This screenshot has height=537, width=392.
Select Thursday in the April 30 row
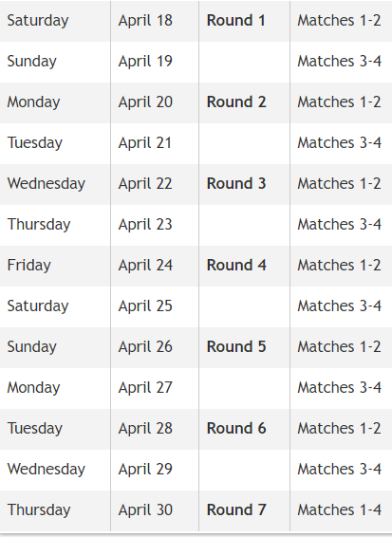tap(39, 509)
